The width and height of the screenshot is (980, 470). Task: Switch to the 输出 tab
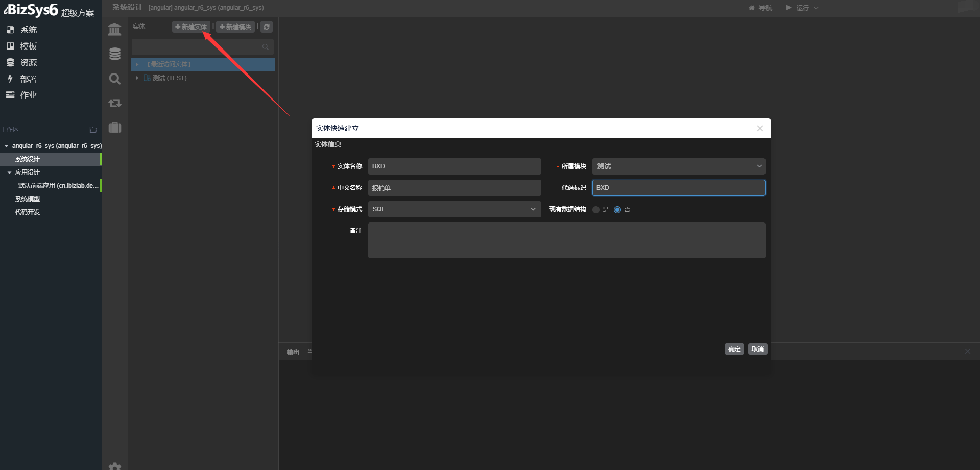[x=293, y=352]
